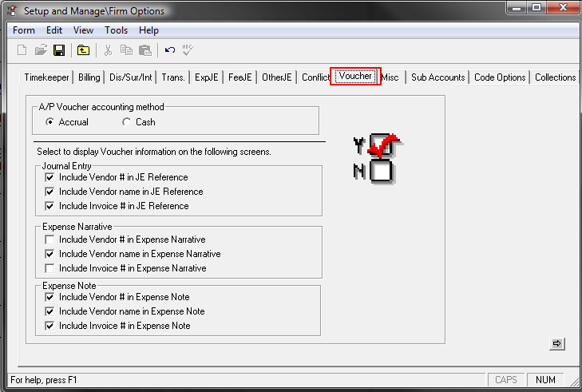This screenshot has width=582, height=392.
Task: Disable Include Vendor name in Expense Note
Action: (50, 311)
